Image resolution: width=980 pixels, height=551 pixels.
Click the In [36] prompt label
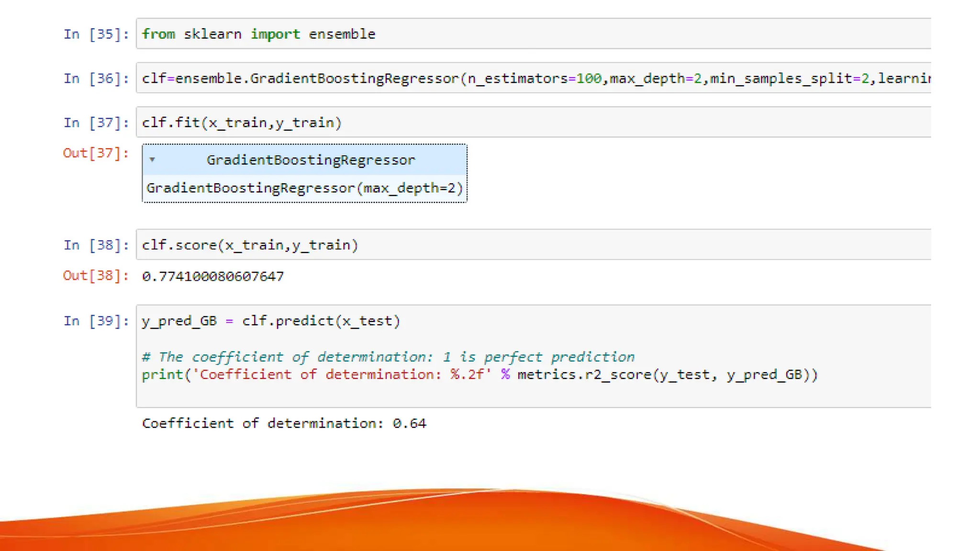pyautogui.click(x=96, y=78)
